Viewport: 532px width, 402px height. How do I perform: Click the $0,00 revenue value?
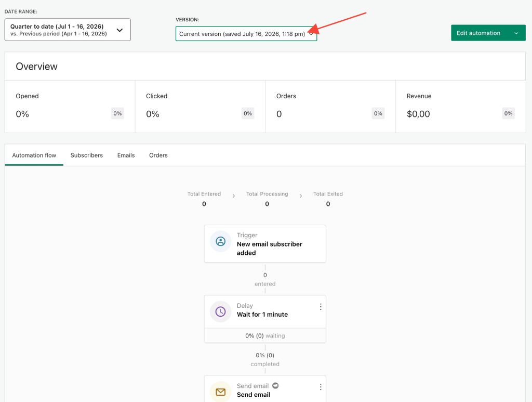[418, 114]
